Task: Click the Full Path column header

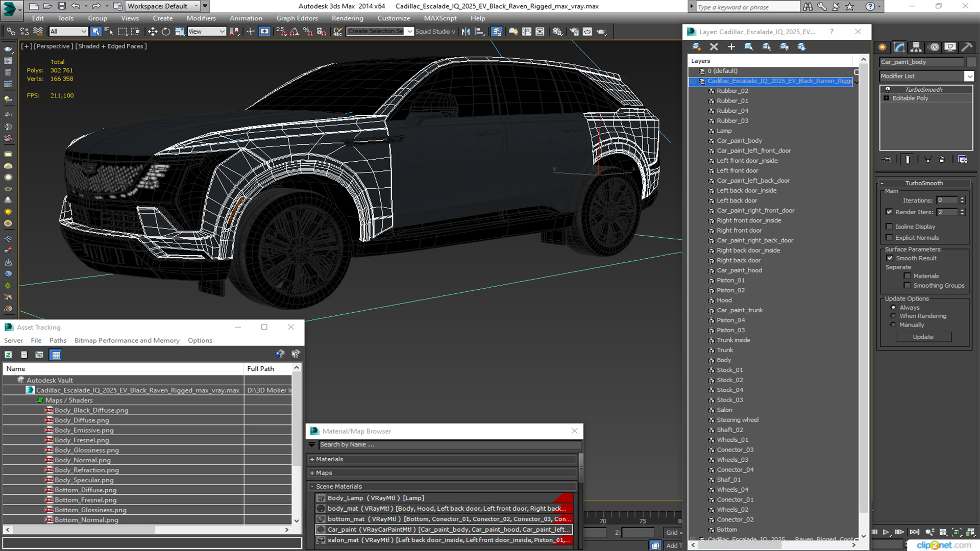Action: 267,369
